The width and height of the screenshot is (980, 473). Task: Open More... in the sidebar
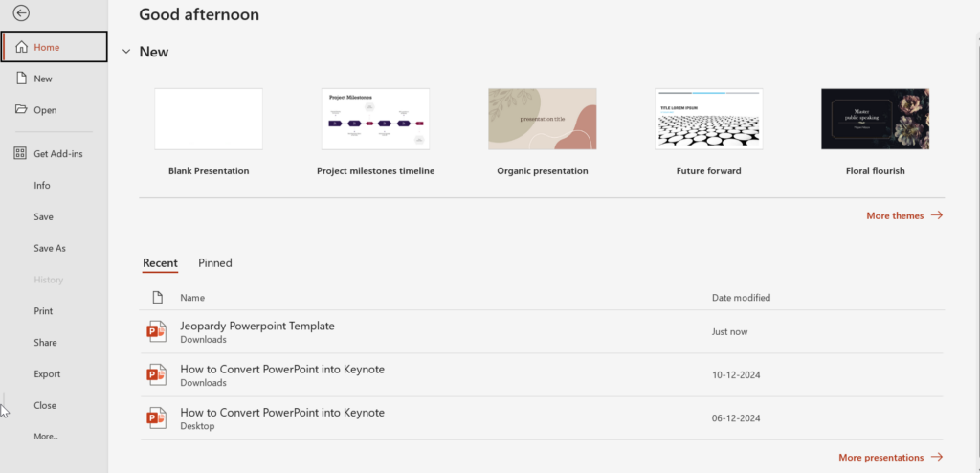click(x=46, y=436)
